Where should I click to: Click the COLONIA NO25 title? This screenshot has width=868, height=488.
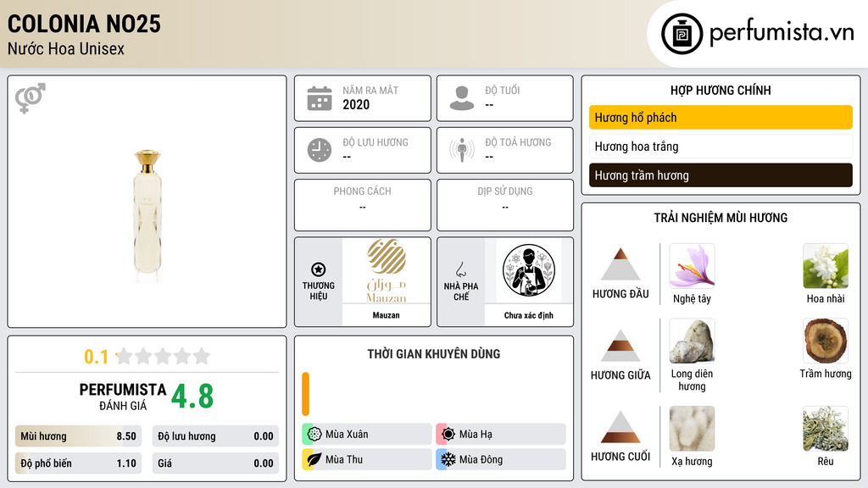[84, 25]
